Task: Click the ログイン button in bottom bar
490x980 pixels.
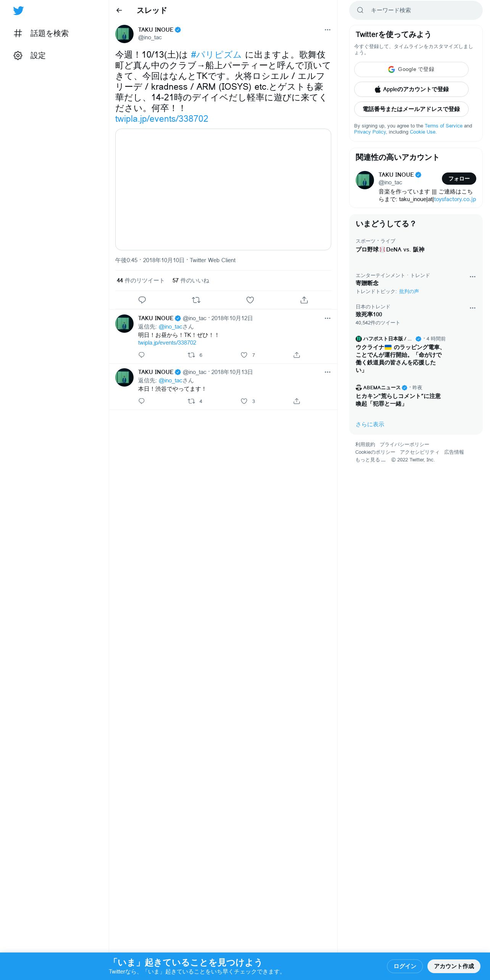Action: (405, 966)
